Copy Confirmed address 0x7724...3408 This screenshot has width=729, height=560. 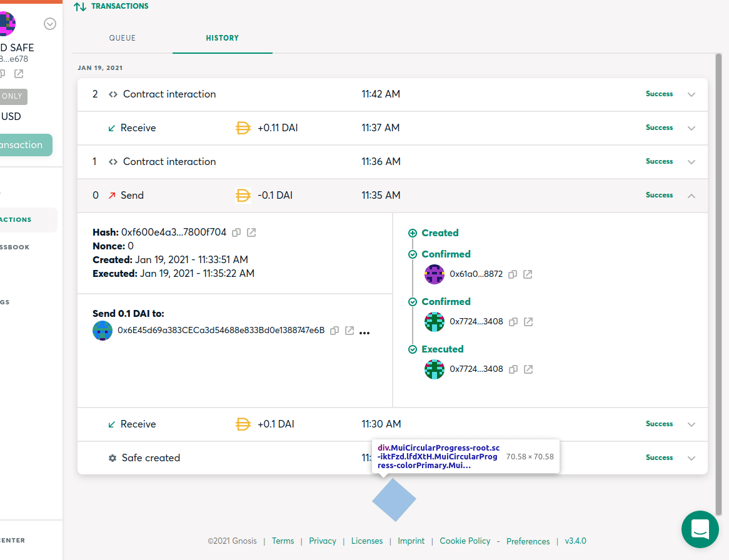(513, 322)
